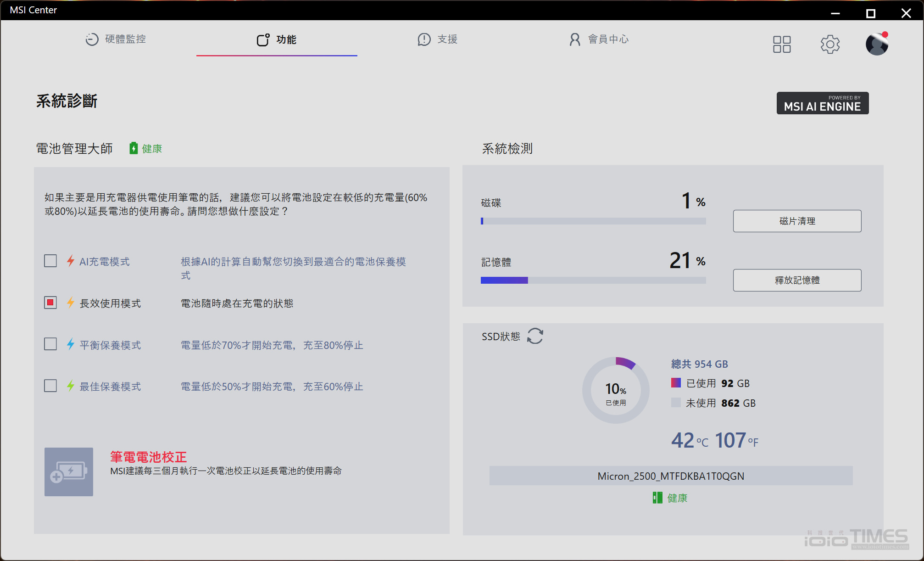Click the AI充電模式 red lightning icon
924x561 pixels.
click(x=70, y=261)
